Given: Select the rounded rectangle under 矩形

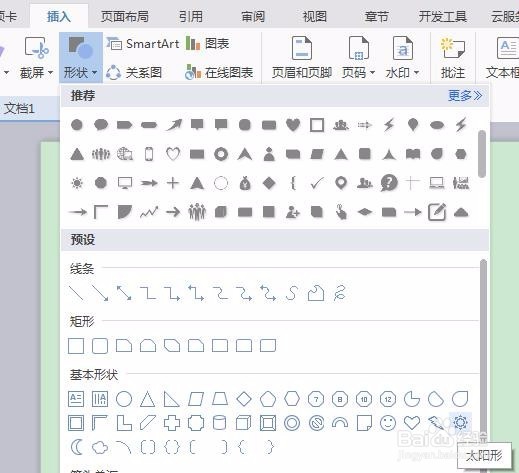Looking at the screenshot, I should click(x=100, y=346).
